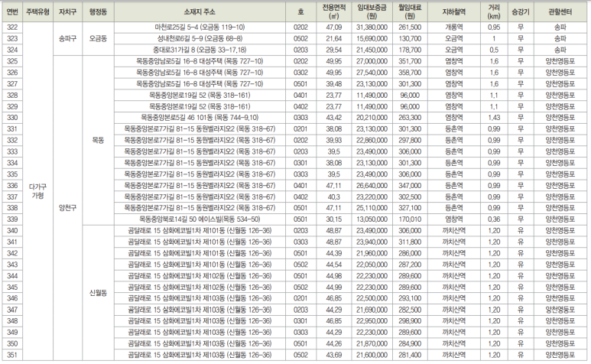Viewport: 591px width, 364px height.
Task: Click the 호 column header
Action: (300, 12)
